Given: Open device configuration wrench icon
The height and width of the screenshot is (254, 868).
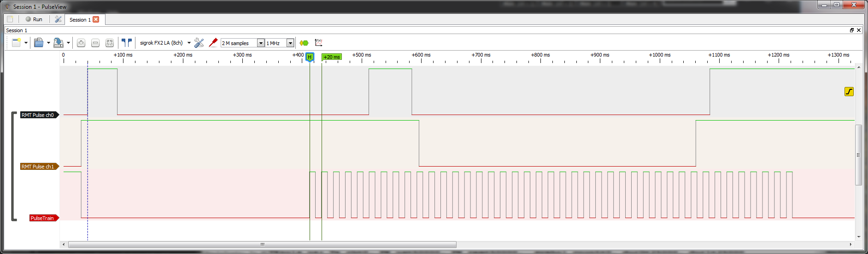Looking at the screenshot, I should (x=199, y=43).
